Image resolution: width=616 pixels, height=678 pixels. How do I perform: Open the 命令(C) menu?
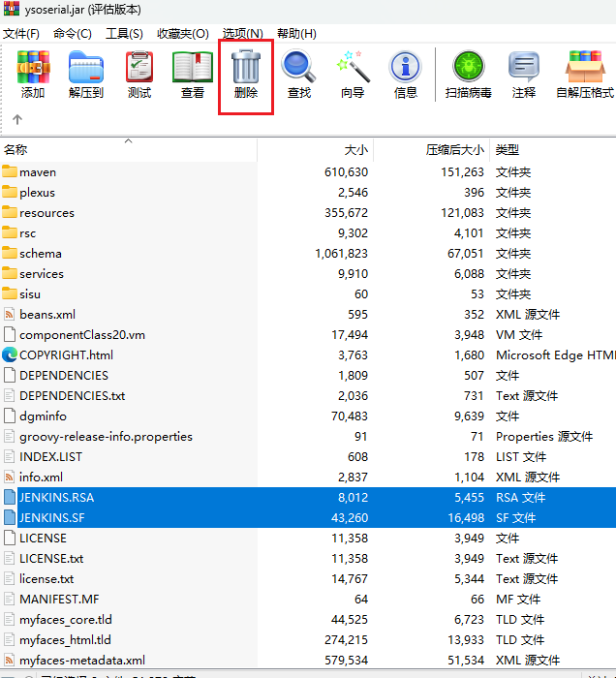pos(73,33)
